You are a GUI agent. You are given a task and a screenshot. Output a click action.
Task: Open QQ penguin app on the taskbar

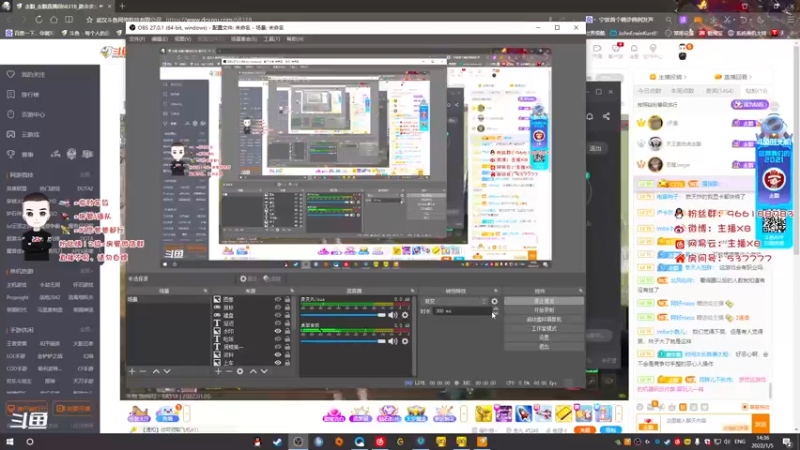(257, 441)
